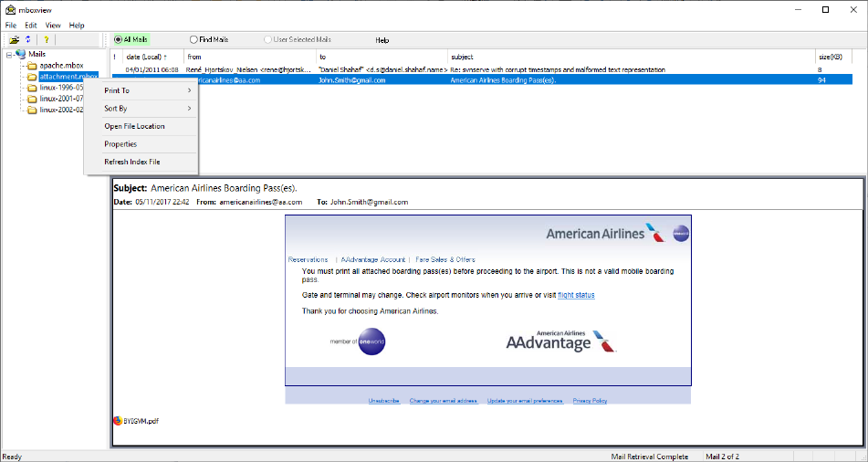Click the John.Smith@gmail.com cell in mail list
The image size is (868, 462).
click(352, 80)
